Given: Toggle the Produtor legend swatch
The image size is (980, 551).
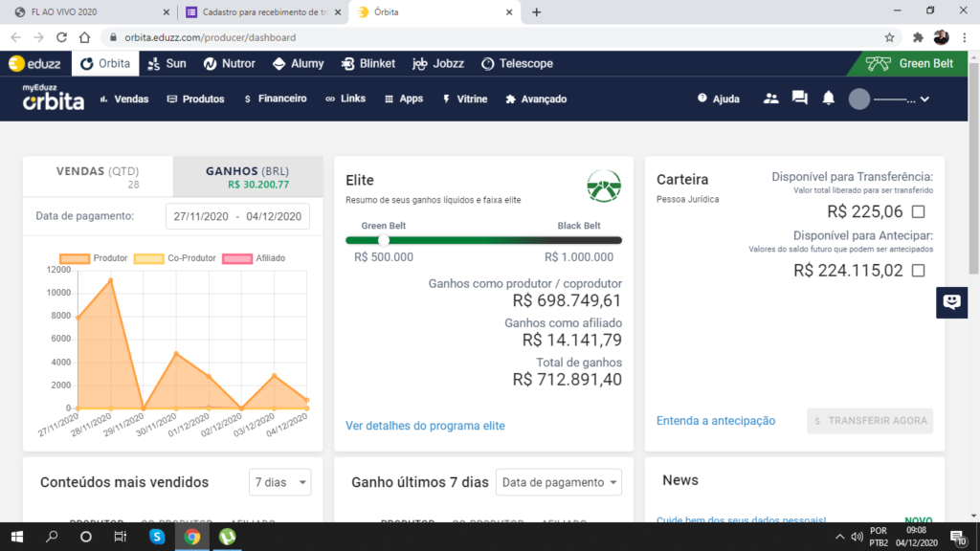Looking at the screenshot, I should click(75, 258).
